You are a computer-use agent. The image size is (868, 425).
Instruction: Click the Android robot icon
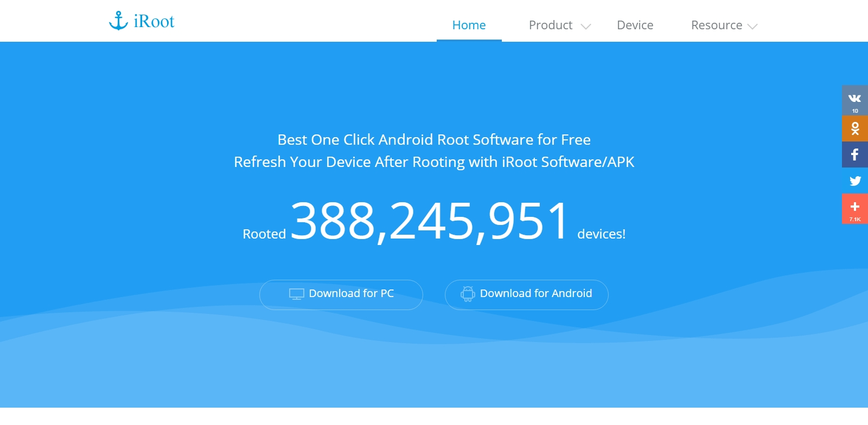tap(468, 294)
